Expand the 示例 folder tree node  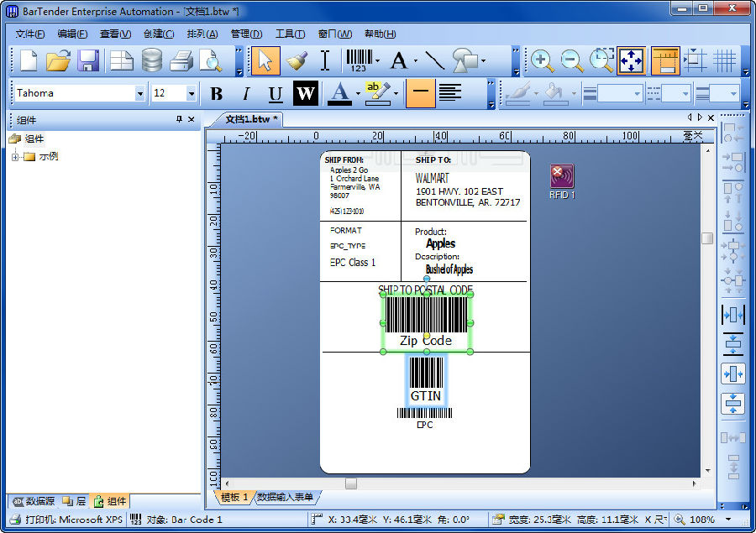pyautogui.click(x=15, y=156)
